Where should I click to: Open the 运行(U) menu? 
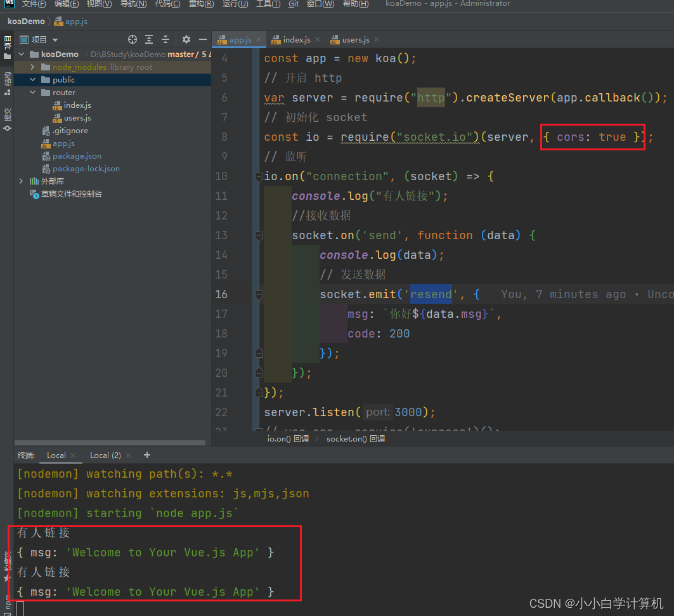click(235, 4)
